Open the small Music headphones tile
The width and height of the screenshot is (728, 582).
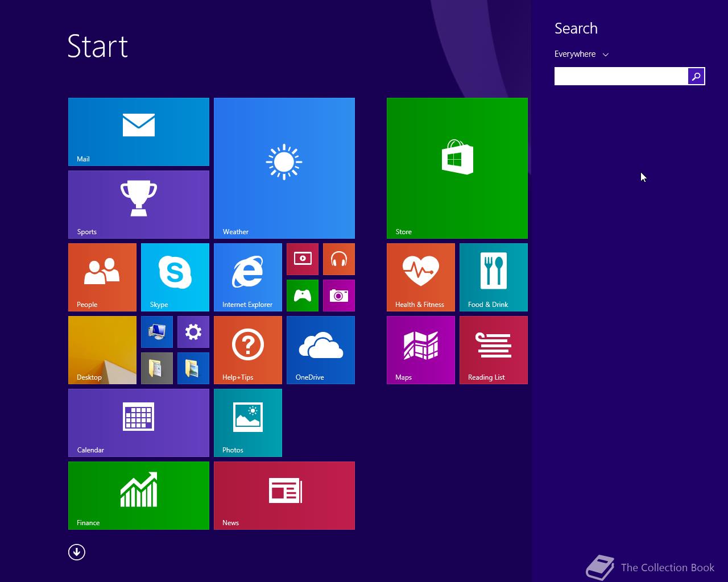pyautogui.click(x=339, y=259)
